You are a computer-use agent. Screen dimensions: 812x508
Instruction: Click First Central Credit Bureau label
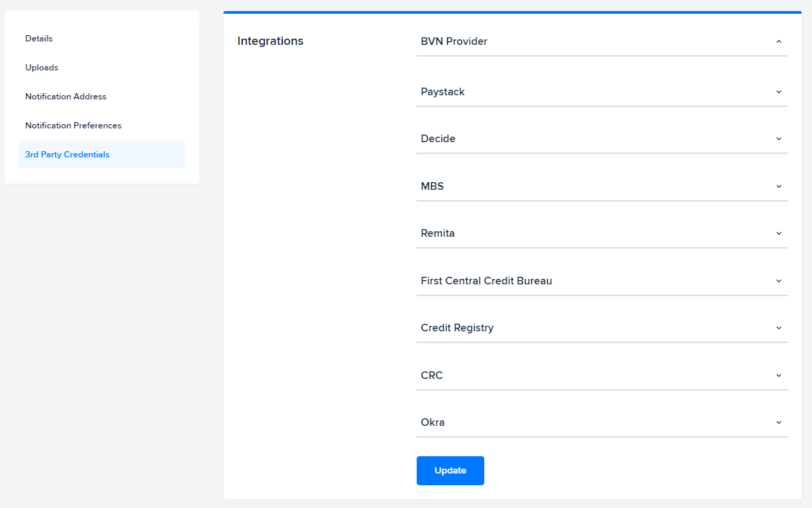[x=486, y=281]
